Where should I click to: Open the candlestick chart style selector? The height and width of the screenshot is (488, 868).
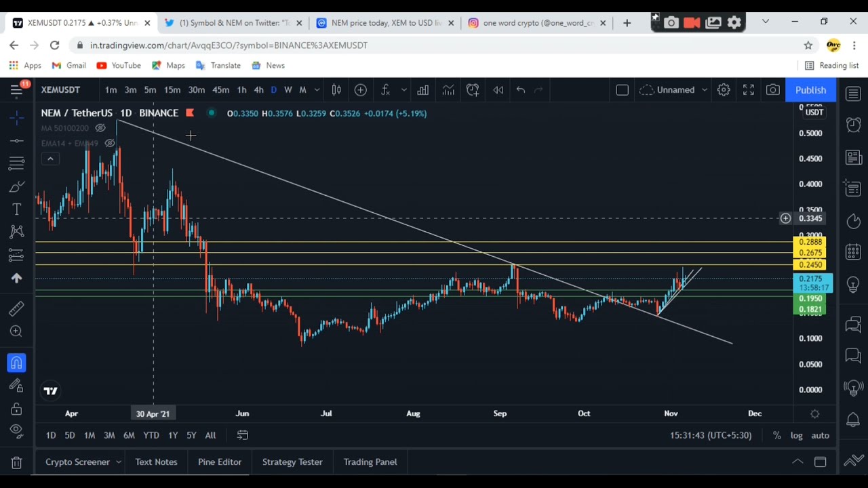click(x=336, y=90)
